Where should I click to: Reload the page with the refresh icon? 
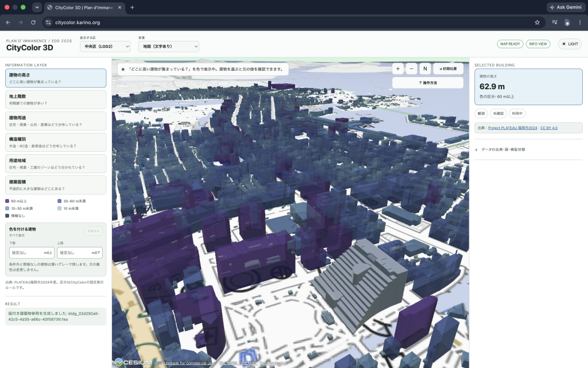(x=33, y=22)
